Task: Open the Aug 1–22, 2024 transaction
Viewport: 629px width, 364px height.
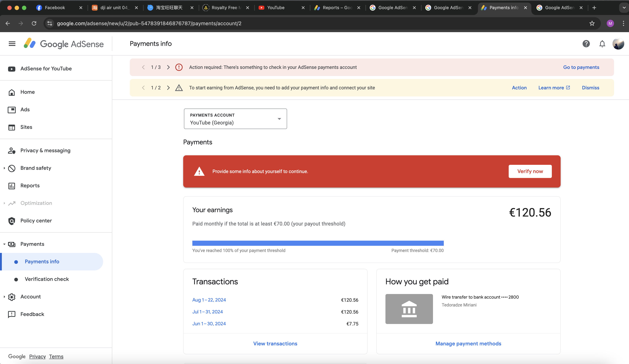Action: 209,300
